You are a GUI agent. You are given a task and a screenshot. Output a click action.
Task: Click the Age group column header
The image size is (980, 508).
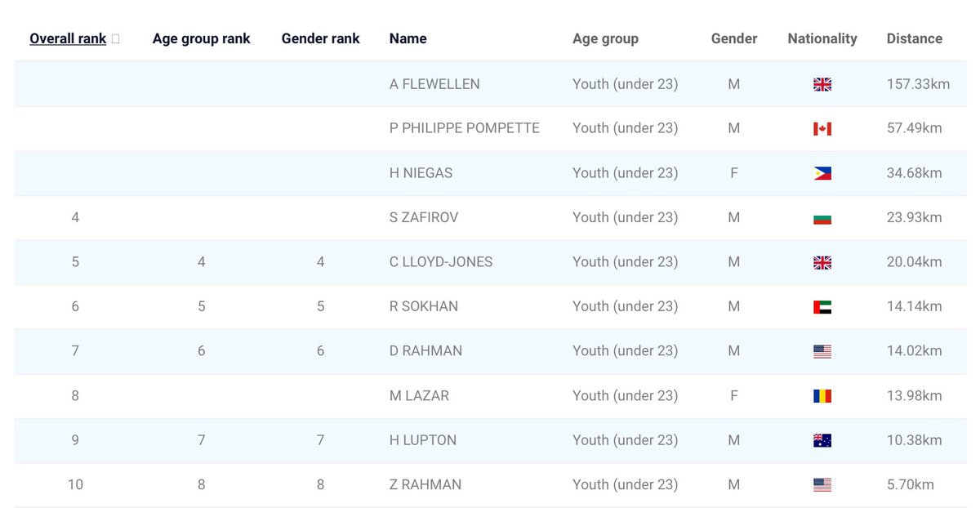click(605, 38)
